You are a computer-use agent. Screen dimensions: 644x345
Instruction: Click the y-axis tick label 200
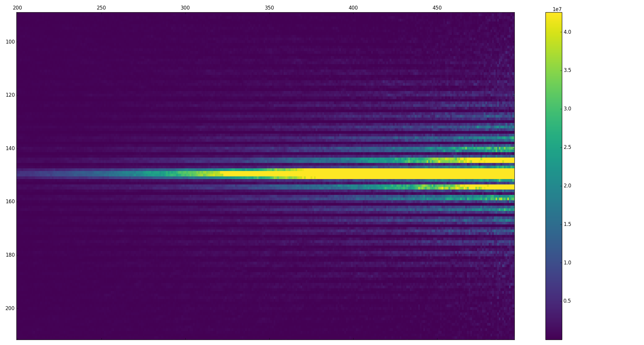click(x=10, y=308)
